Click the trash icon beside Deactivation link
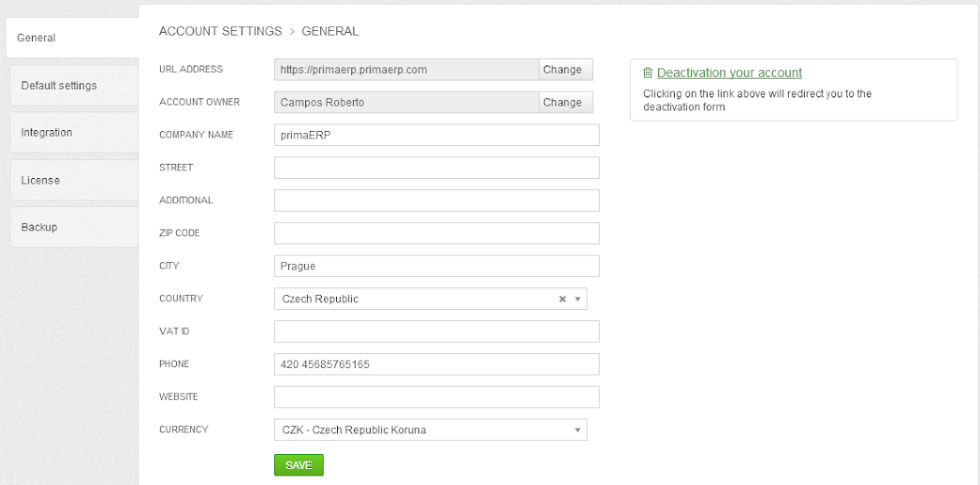 [x=648, y=73]
